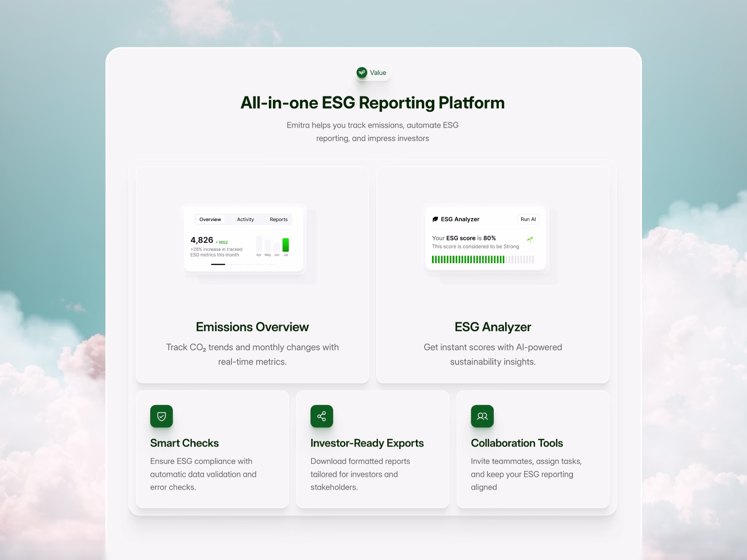
Task: Switch to the Activity tab
Action: (245, 219)
